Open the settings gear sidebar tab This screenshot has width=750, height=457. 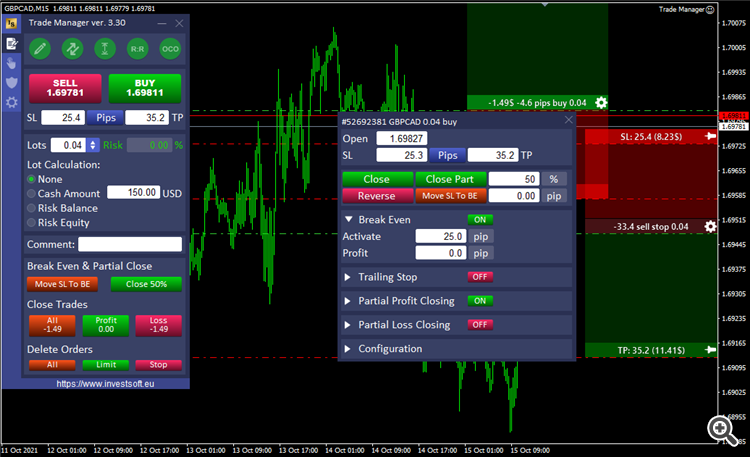coord(11,102)
